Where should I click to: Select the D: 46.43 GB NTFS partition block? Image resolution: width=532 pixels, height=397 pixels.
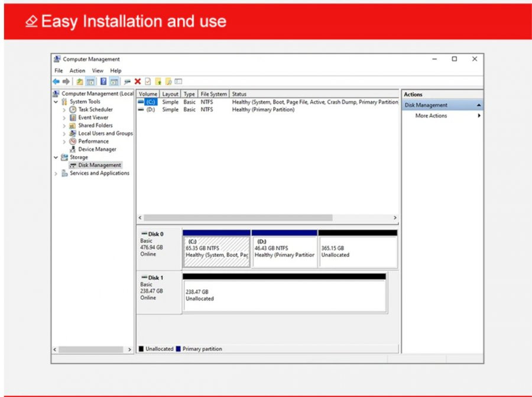point(284,251)
